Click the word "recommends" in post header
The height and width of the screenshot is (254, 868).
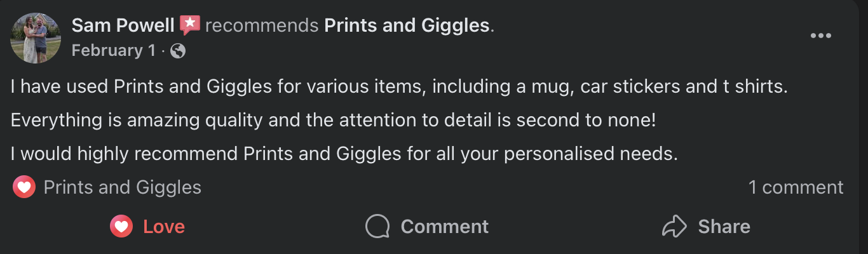262,25
